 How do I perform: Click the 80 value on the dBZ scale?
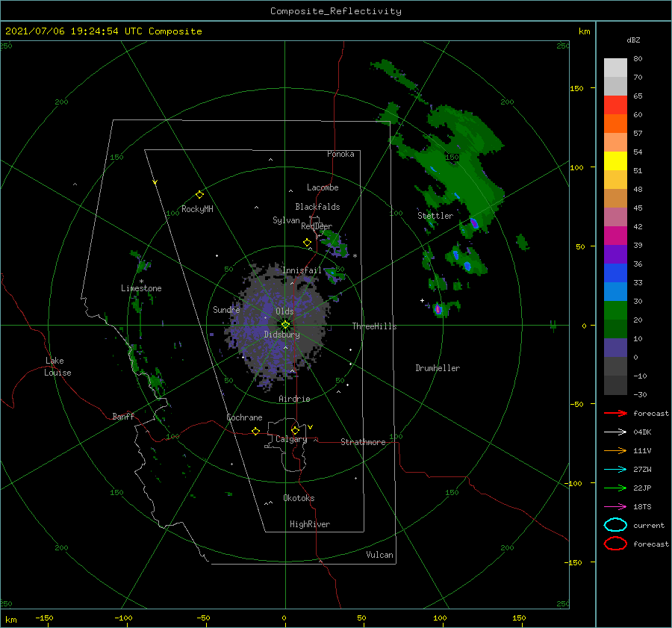click(x=638, y=59)
